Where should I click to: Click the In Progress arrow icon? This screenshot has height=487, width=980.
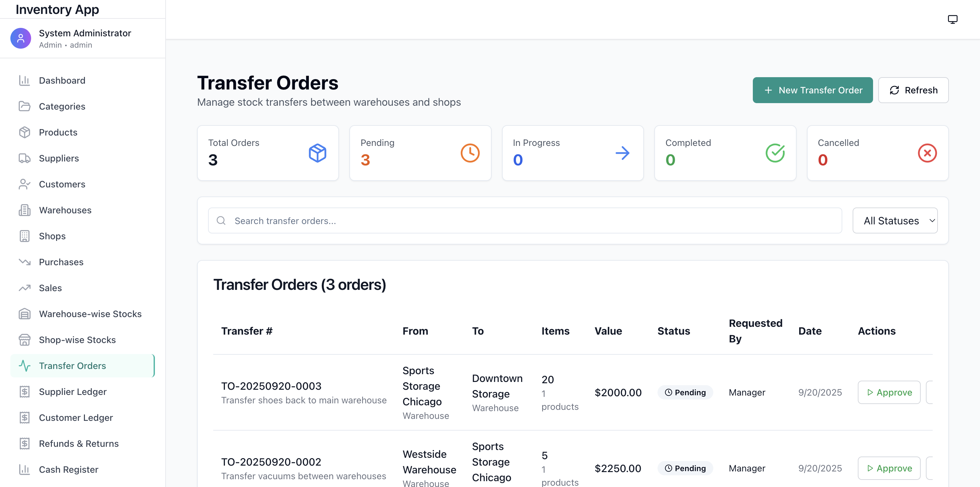pyautogui.click(x=623, y=153)
